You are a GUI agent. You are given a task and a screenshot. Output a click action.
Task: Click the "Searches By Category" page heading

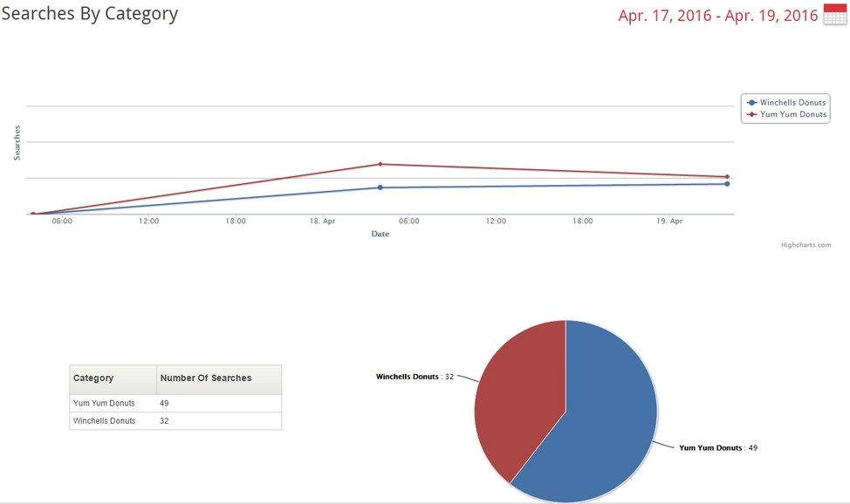coord(89,14)
